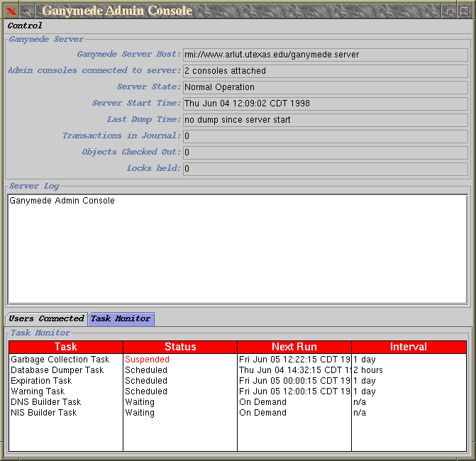Sort by the Next Run column header
Viewport: 476px width, 461px height.
point(294,347)
